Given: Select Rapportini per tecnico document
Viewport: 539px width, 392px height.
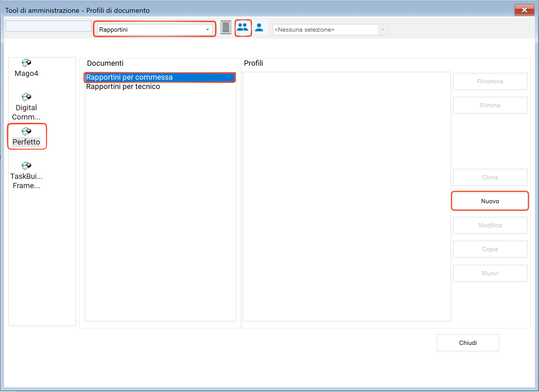Looking at the screenshot, I should (160, 87).
